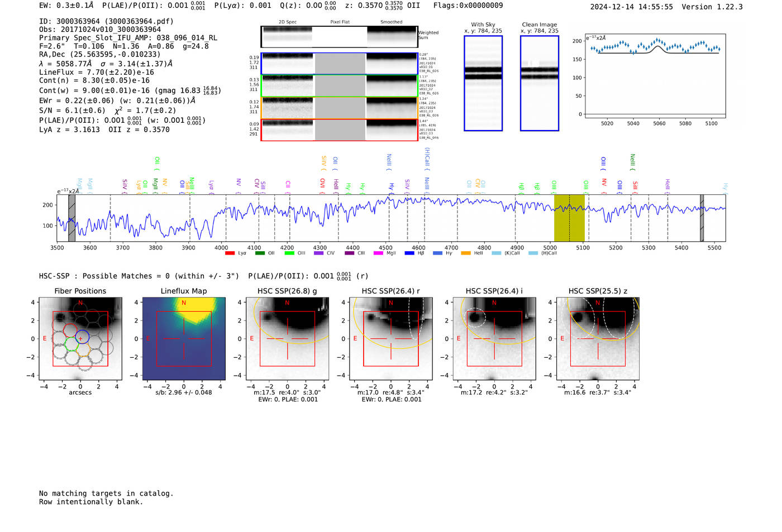Viewport: 782px width, 532px height.
Task: Click the s/b: 2.96 +/- 0.048 label
Action: click(x=184, y=392)
